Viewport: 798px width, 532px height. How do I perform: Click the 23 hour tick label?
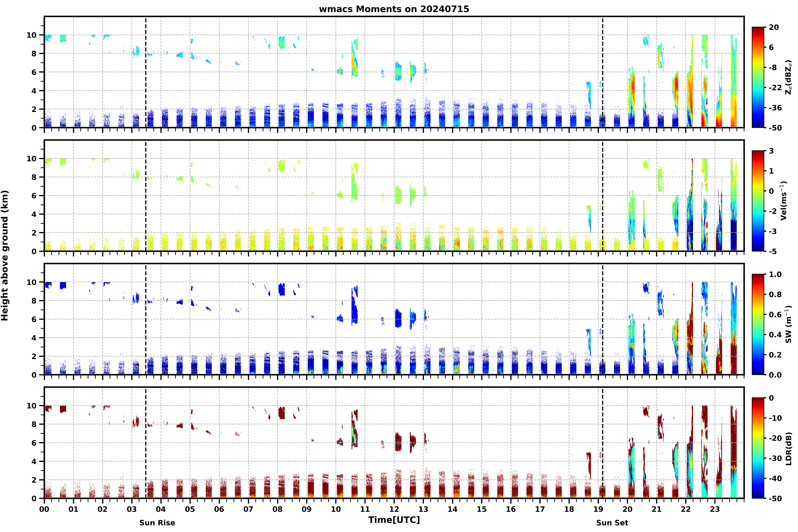tap(715, 509)
